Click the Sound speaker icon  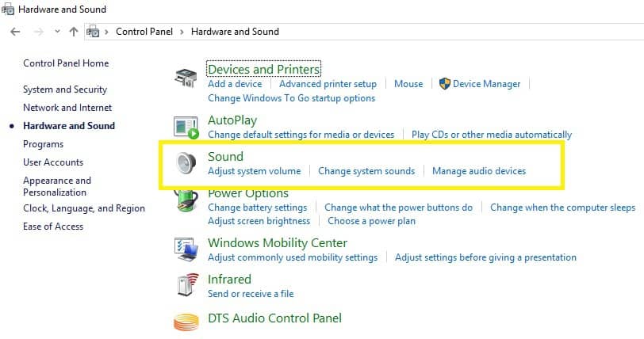[x=186, y=163]
